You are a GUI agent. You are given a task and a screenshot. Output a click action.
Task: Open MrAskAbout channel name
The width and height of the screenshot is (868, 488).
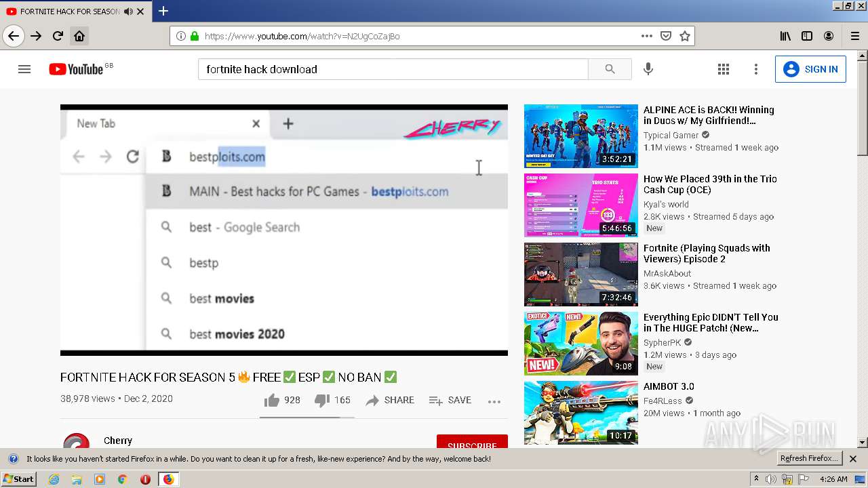[667, 274]
